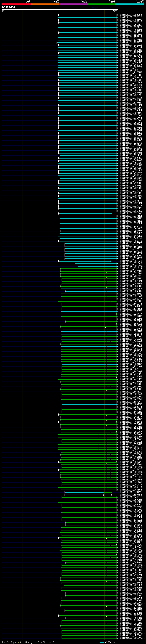Click the red ~20% identity legend bar

(16, 4)
